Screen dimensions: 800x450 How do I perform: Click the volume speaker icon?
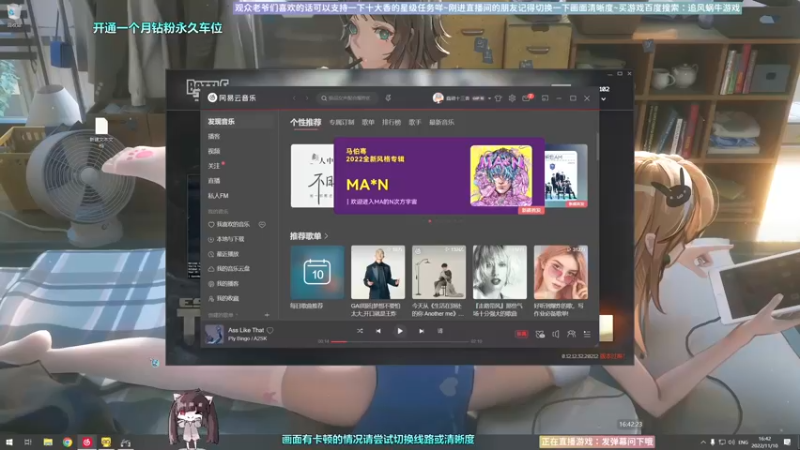[x=556, y=334]
